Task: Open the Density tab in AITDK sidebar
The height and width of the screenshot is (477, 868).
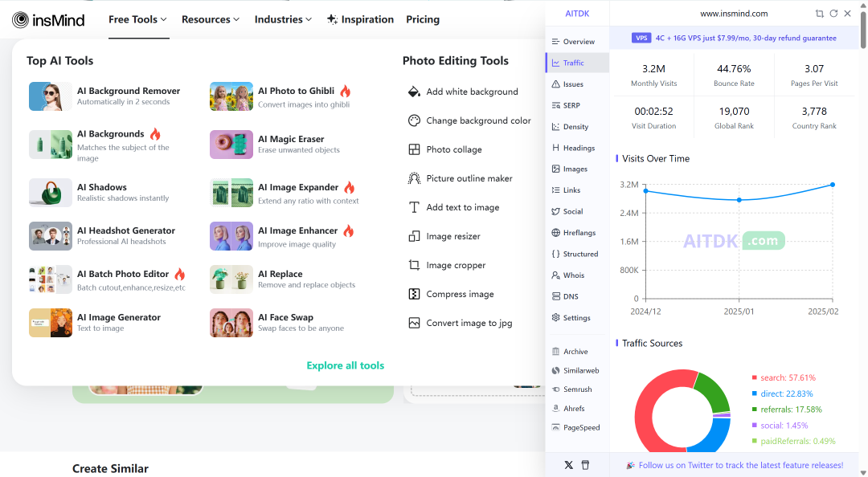Action: (x=577, y=127)
